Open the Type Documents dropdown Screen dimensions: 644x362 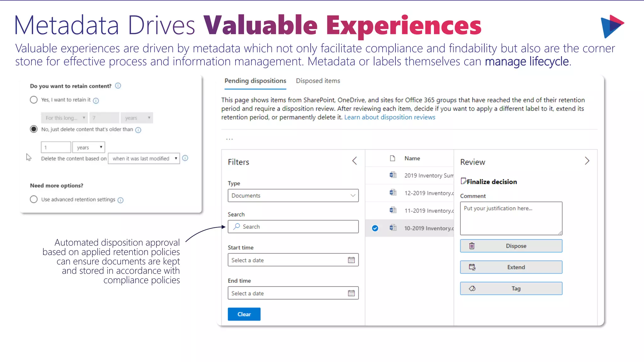click(x=293, y=195)
